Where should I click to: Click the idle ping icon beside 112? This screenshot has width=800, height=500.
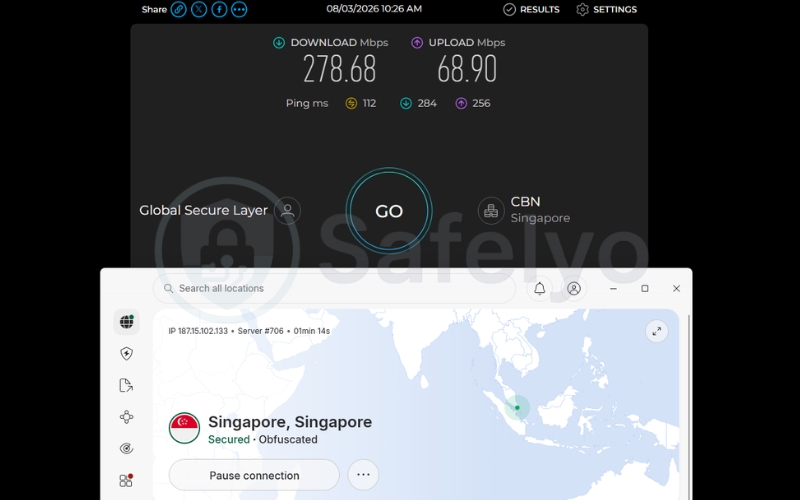[x=351, y=104]
